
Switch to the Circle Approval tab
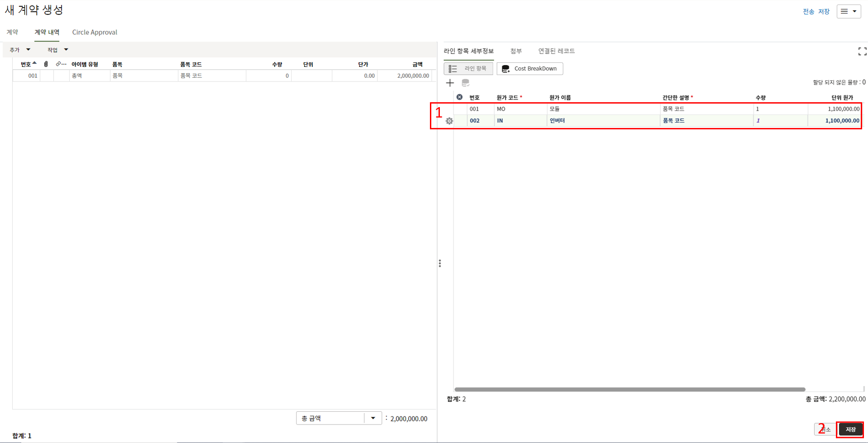pyautogui.click(x=94, y=32)
